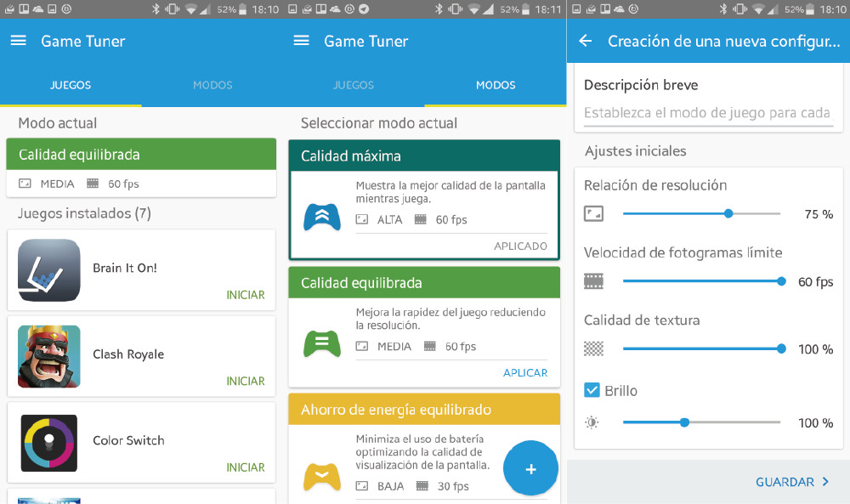Click the Brillo brightness slider

pyautogui.click(x=701, y=422)
